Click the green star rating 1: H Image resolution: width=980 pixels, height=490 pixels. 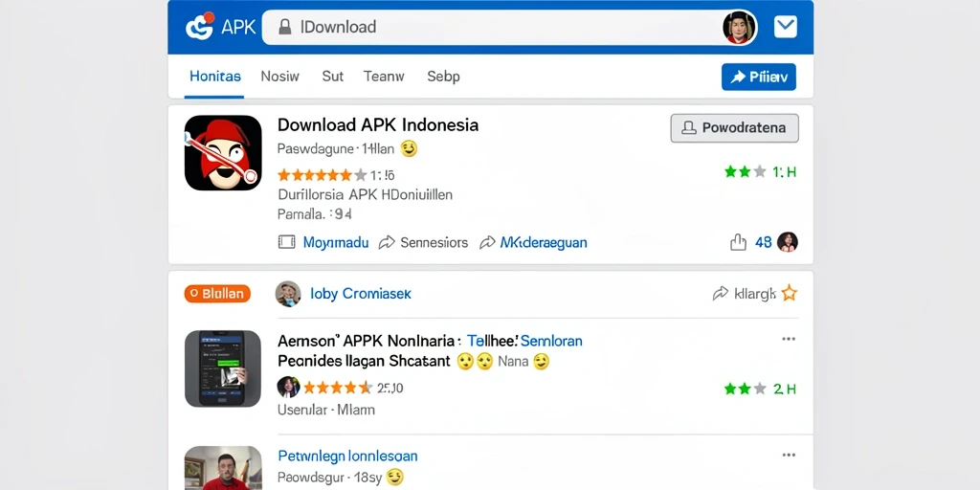[761, 172]
